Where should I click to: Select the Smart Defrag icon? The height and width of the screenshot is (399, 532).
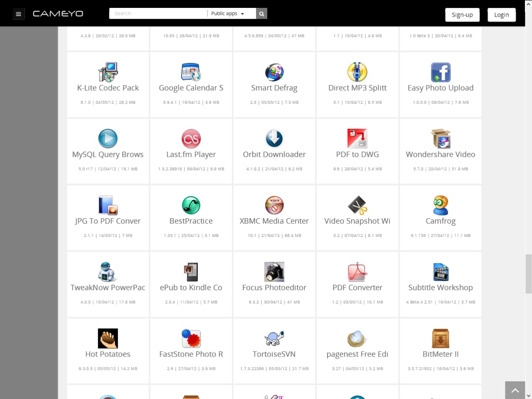274,72
